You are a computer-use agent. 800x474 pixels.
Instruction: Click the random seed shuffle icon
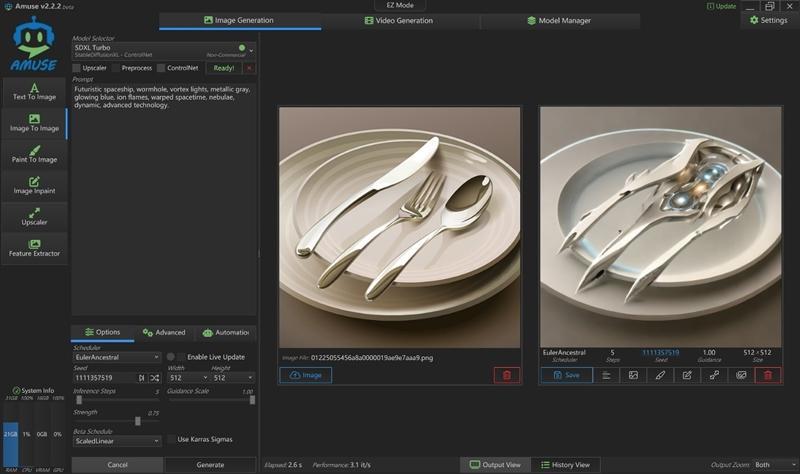point(154,378)
